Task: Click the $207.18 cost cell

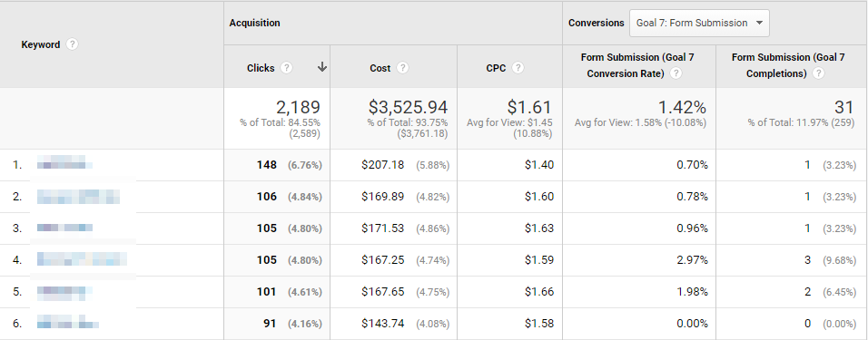Action: [393, 165]
